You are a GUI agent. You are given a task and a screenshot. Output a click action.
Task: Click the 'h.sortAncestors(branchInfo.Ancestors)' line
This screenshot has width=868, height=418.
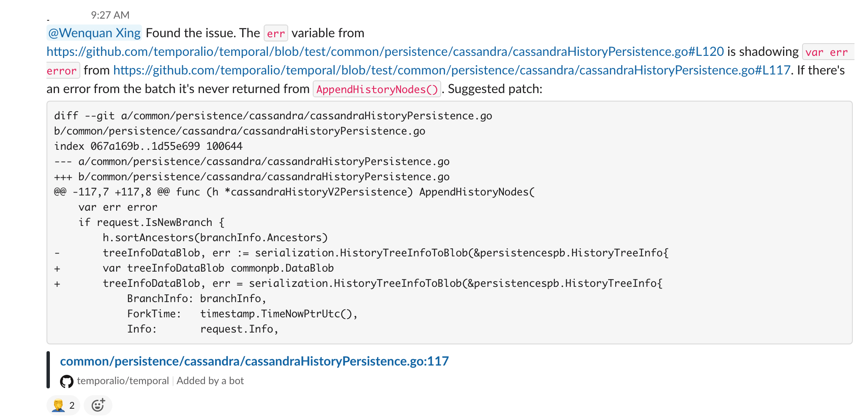tap(215, 238)
